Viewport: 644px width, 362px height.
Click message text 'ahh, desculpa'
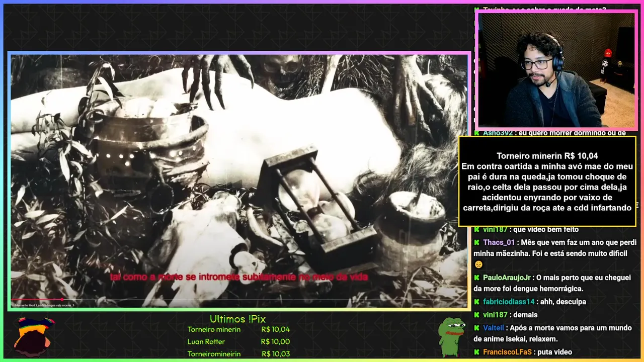pos(563,302)
